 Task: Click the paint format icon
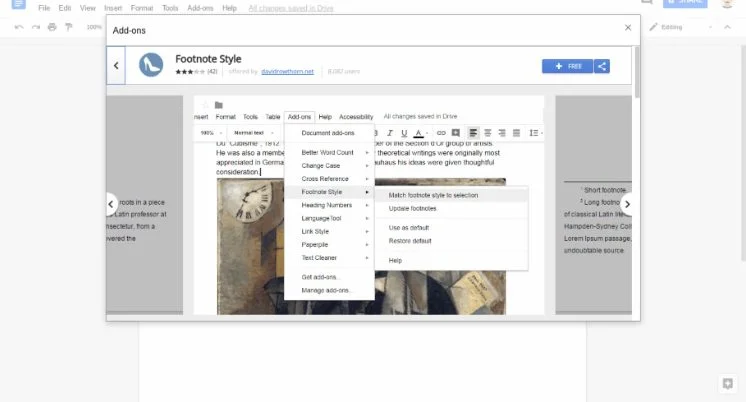pyautogui.click(x=69, y=27)
